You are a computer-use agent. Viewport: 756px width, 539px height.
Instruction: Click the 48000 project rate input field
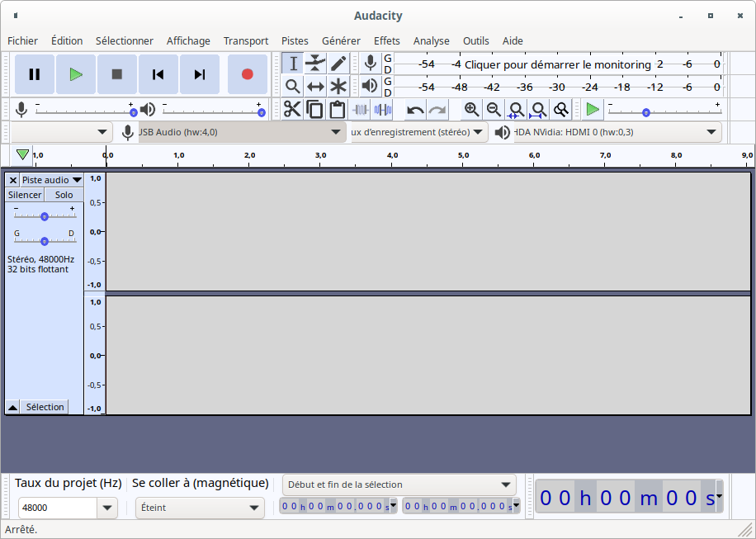[58, 508]
